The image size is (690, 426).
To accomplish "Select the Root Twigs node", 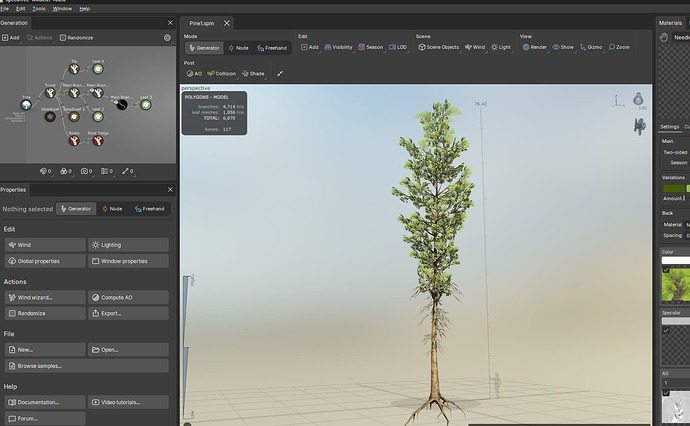I will (x=98, y=141).
